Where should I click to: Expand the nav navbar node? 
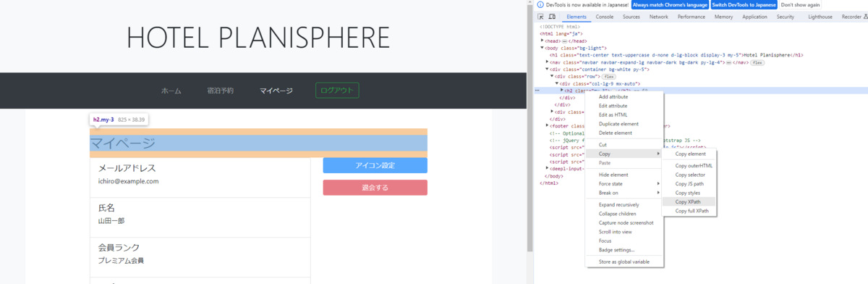tap(548, 62)
